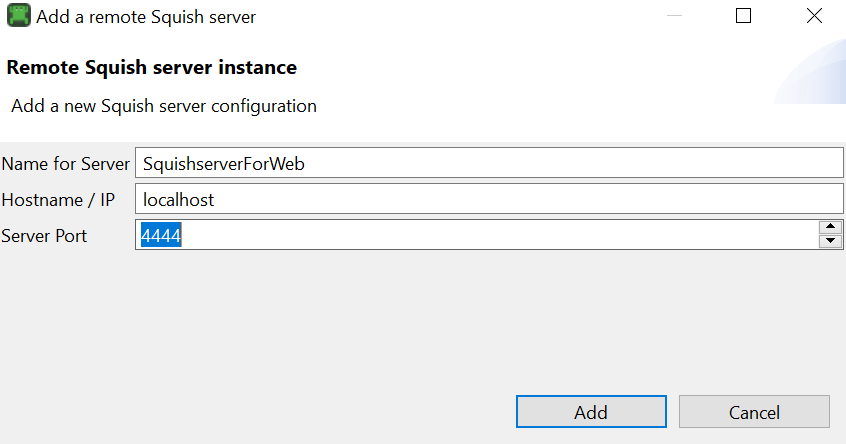Click the "Hostname / IP" label
The height and width of the screenshot is (444, 846).
(58, 200)
